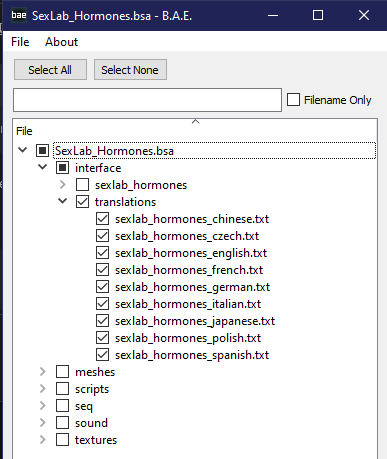
Task: Select the interface folder label
Action: point(98,168)
